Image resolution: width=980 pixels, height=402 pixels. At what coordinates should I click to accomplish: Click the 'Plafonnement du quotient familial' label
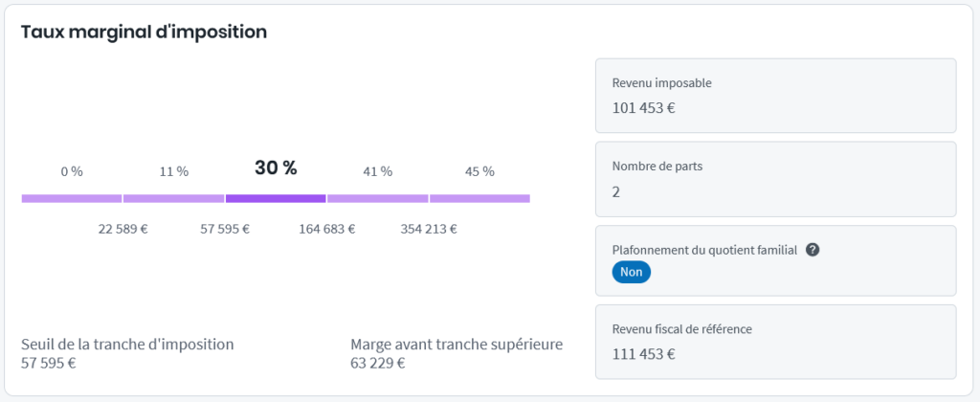click(x=706, y=250)
